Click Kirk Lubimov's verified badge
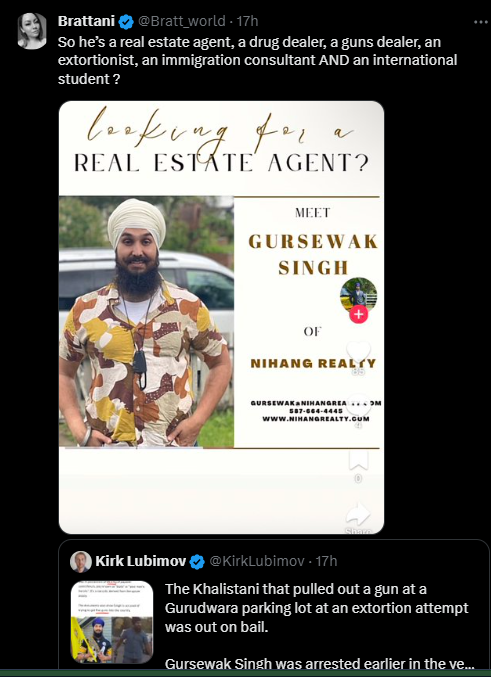 197,562
